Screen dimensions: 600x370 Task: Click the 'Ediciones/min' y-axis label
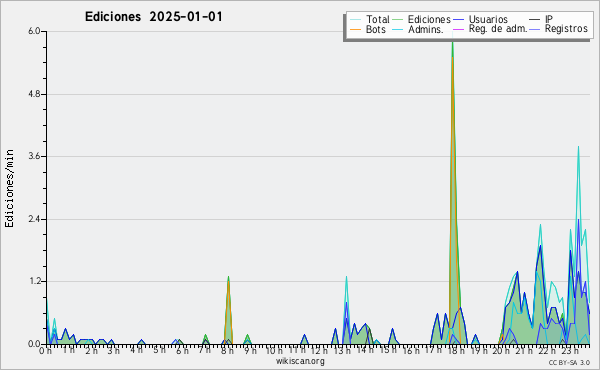(x=9, y=188)
